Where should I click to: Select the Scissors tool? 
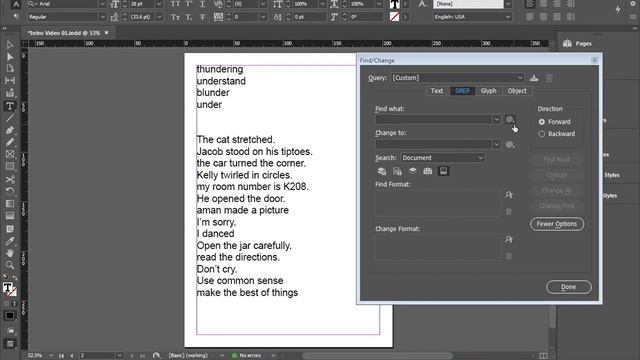[x=10, y=180]
